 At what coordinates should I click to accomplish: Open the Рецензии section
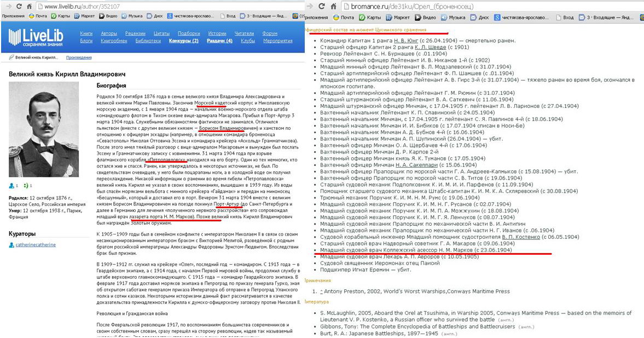pyautogui.click(x=135, y=33)
